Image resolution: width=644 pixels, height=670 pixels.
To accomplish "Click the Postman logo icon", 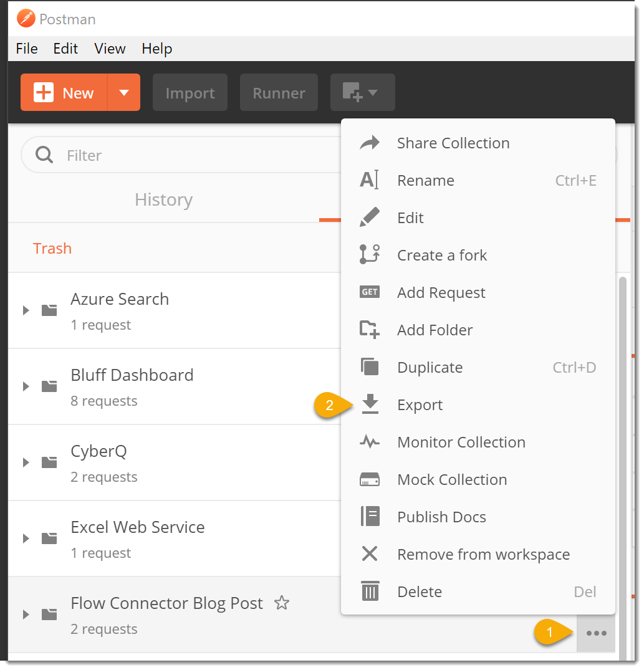I will point(26,19).
